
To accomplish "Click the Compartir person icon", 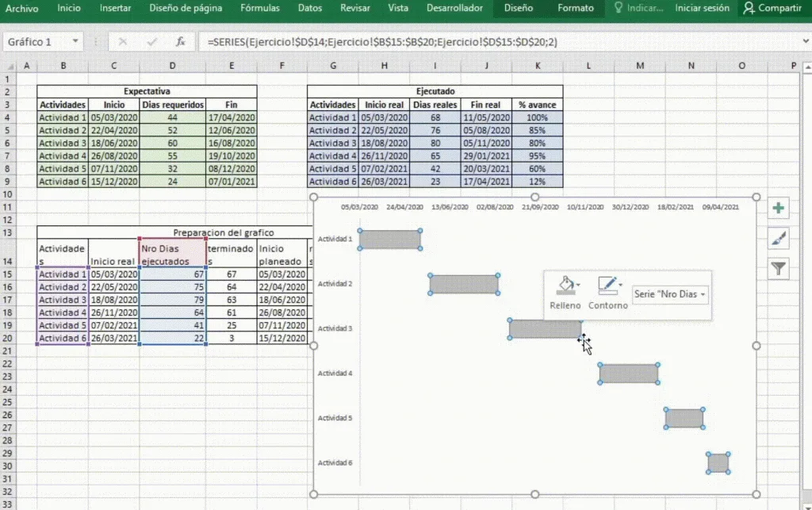I will coord(749,8).
